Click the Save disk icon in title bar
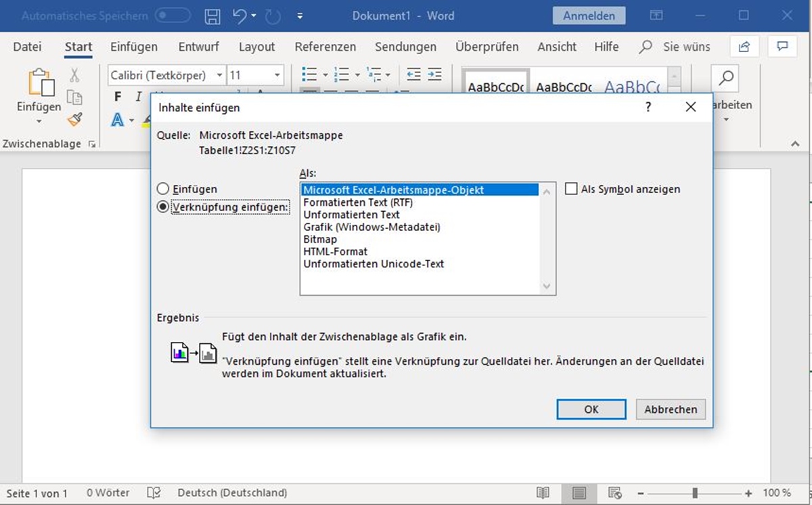812x505 pixels. tap(212, 16)
